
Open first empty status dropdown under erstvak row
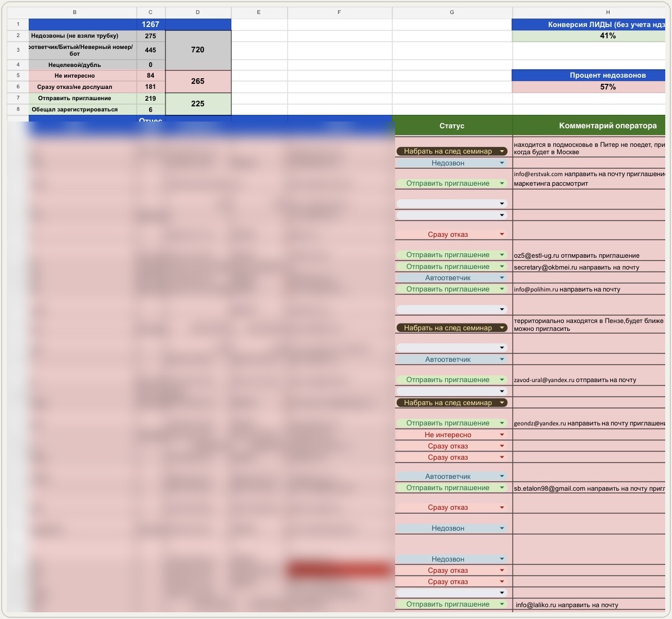452,204
